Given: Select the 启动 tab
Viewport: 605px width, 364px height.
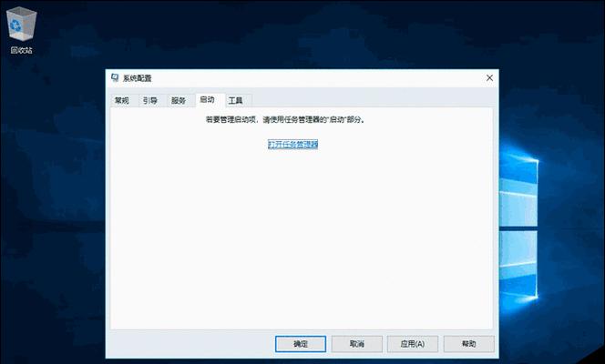Looking at the screenshot, I should tap(207, 100).
